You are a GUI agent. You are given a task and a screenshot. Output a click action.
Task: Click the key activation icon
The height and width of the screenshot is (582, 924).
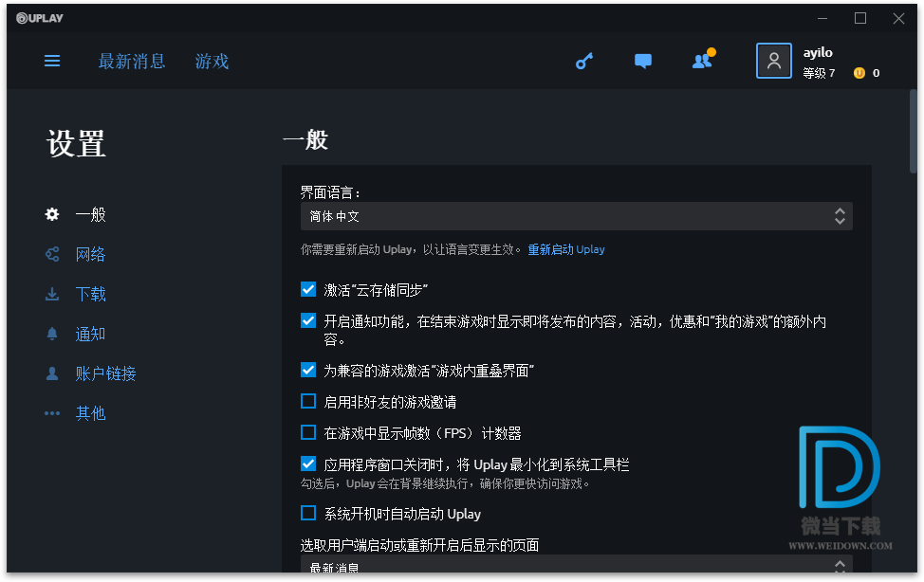click(x=584, y=61)
